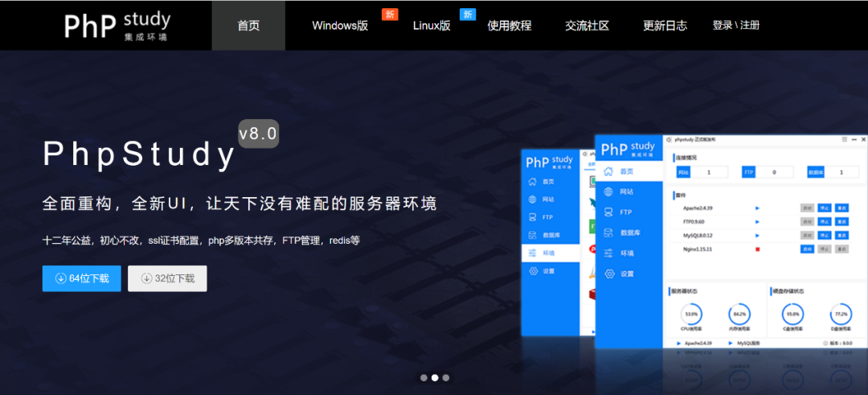Screen dimensions: 868x395
Task: Click the 数据库 connection count field
Action: 841,172
